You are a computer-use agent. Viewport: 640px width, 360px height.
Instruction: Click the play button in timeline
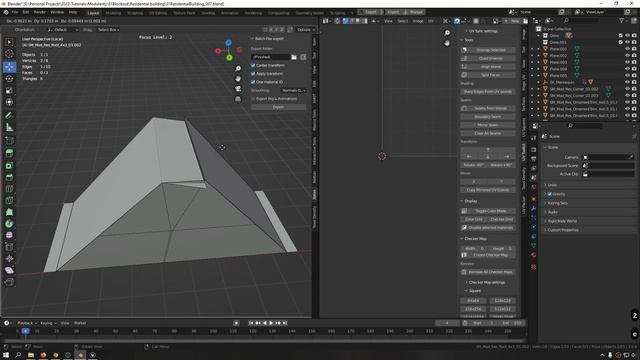pyautogui.click(x=271, y=323)
